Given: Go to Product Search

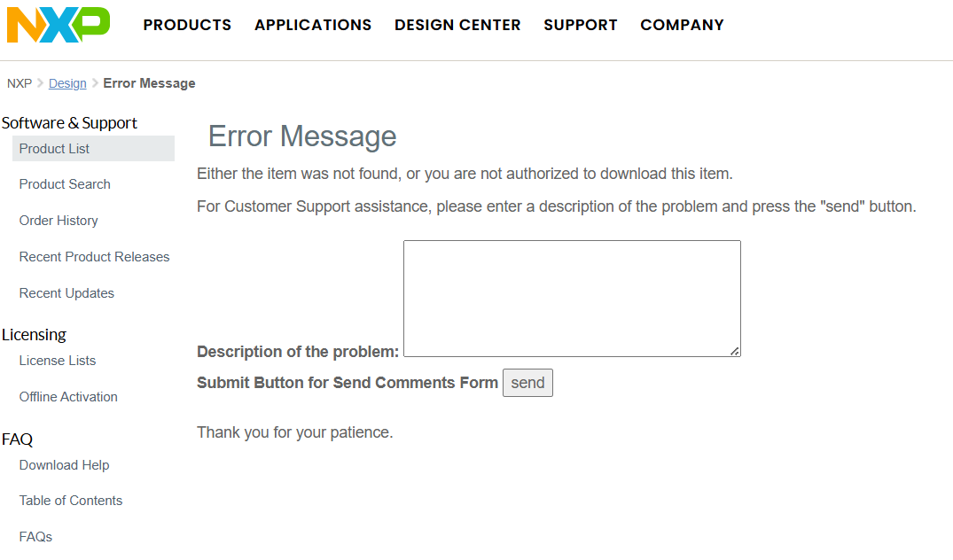Looking at the screenshot, I should coord(65,184).
